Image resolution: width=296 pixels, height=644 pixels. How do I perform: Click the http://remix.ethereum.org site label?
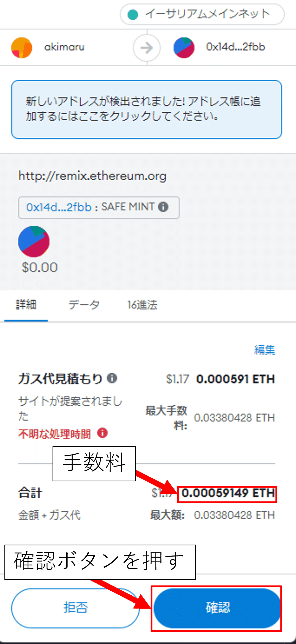point(92,176)
